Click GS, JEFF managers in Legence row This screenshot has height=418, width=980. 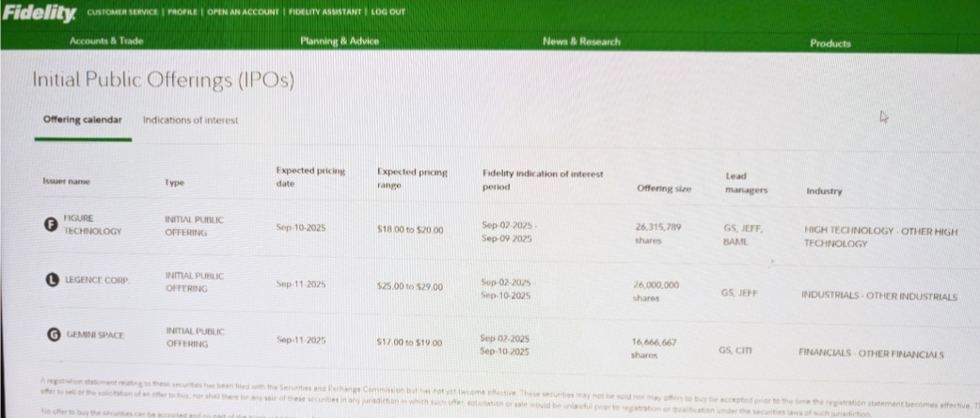[x=739, y=292]
